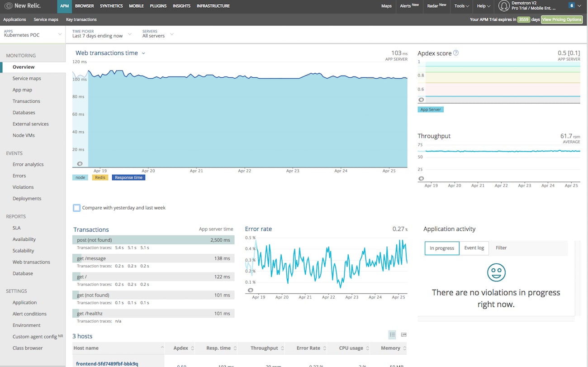Open App map in the sidebar

tap(22, 90)
